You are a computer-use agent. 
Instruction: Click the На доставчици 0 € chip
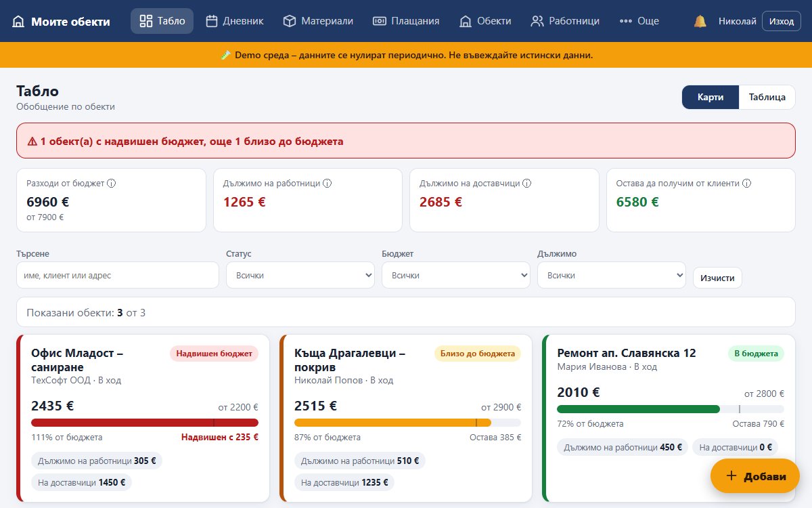click(736, 447)
